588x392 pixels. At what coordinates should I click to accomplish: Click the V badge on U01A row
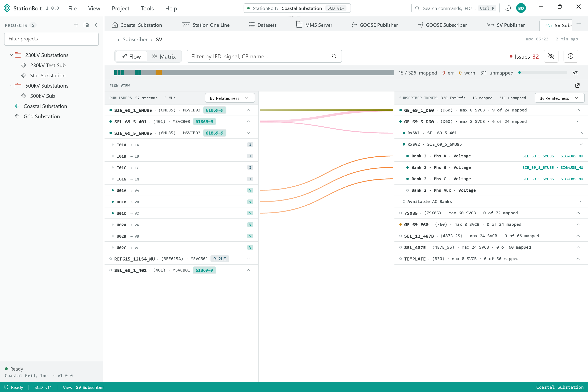click(250, 190)
